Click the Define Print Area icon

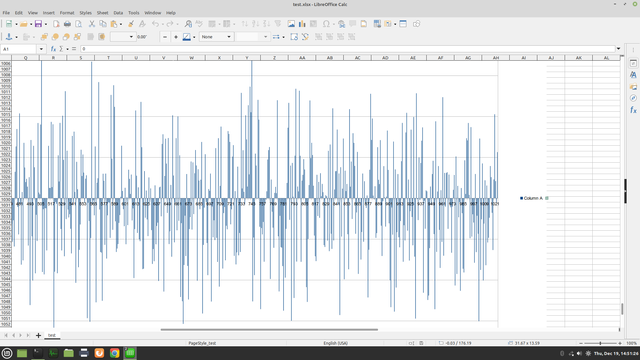pos(377,24)
